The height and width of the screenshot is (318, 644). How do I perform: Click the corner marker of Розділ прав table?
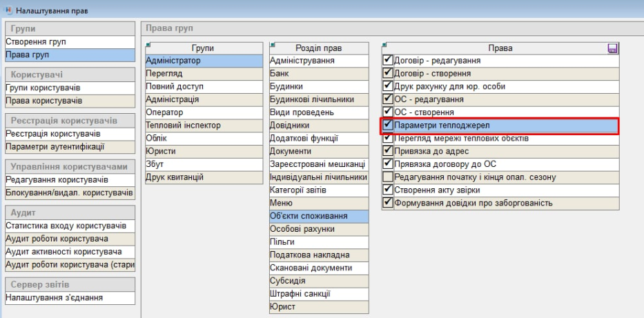click(272, 44)
